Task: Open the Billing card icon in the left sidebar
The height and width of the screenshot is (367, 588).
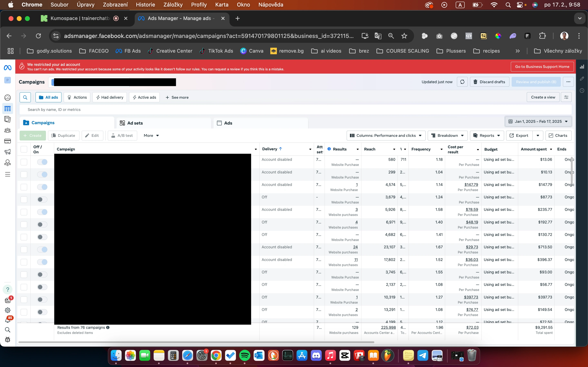Action: pyautogui.click(x=8, y=141)
